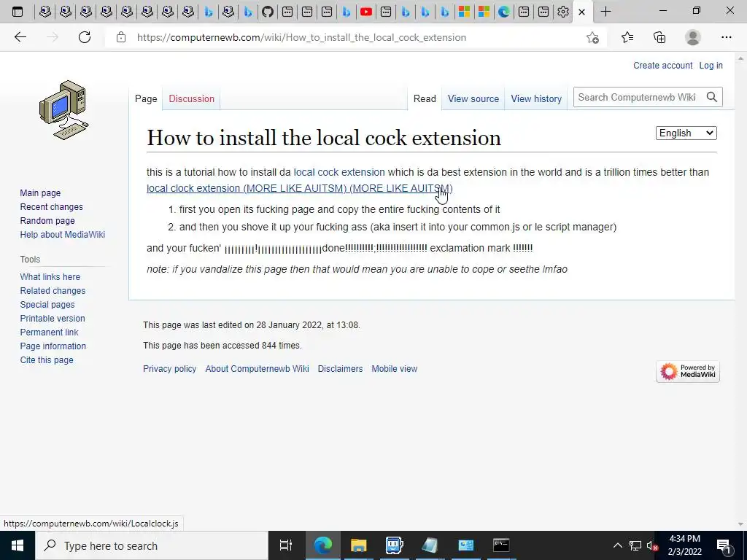Screen dimensions: 747x560
Task: Open the Control Panel taskbar icon
Action: coord(465,545)
